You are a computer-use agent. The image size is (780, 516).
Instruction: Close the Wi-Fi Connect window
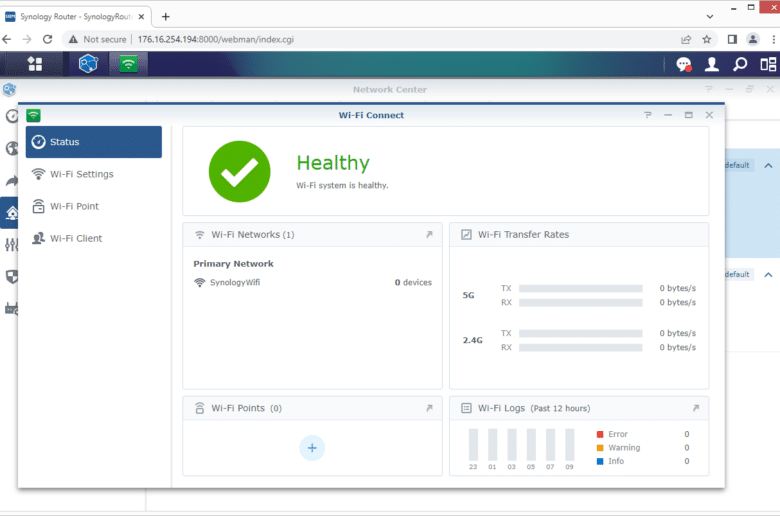709,115
